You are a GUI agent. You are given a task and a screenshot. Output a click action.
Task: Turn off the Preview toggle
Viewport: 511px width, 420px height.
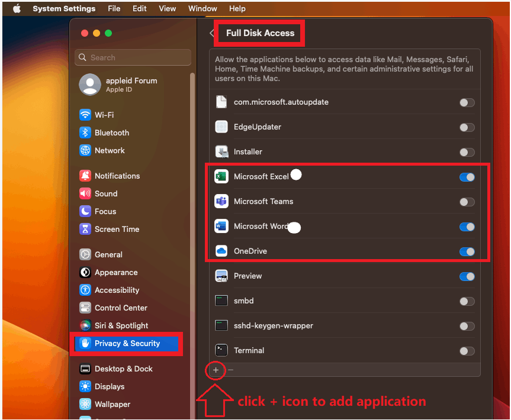[467, 276]
